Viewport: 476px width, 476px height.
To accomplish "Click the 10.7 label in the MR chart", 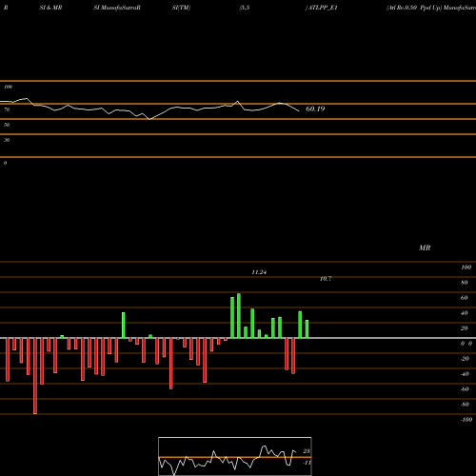I will coord(326,279).
